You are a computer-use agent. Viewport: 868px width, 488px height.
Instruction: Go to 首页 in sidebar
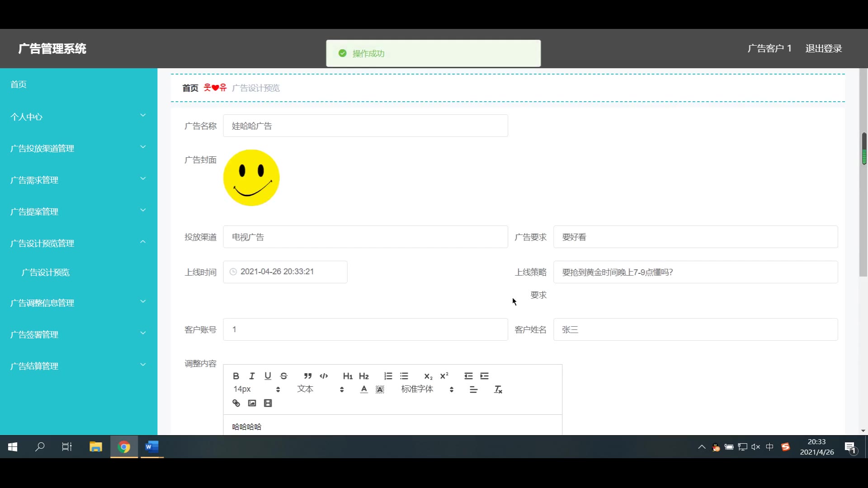pos(19,84)
